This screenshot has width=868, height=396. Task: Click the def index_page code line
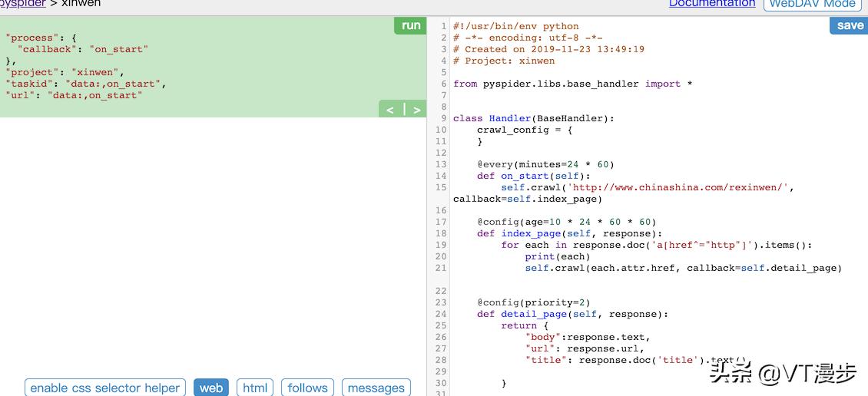568,233
